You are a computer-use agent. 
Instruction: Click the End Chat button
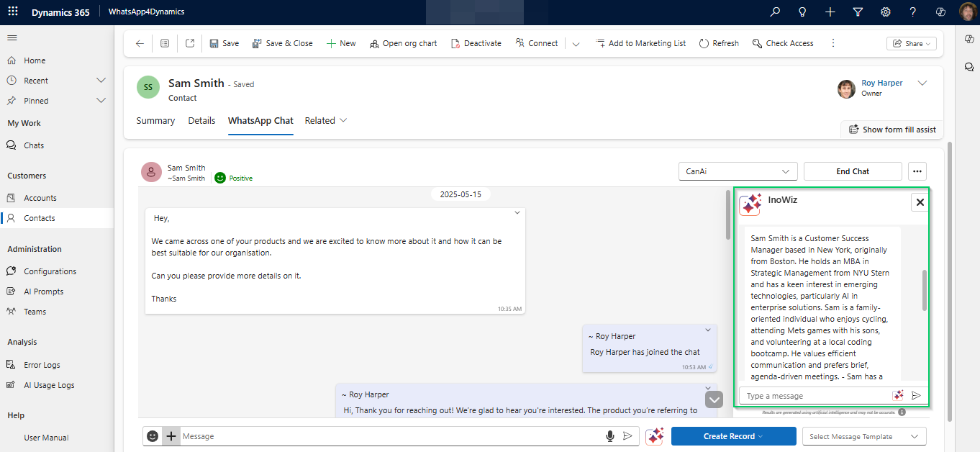tap(852, 171)
